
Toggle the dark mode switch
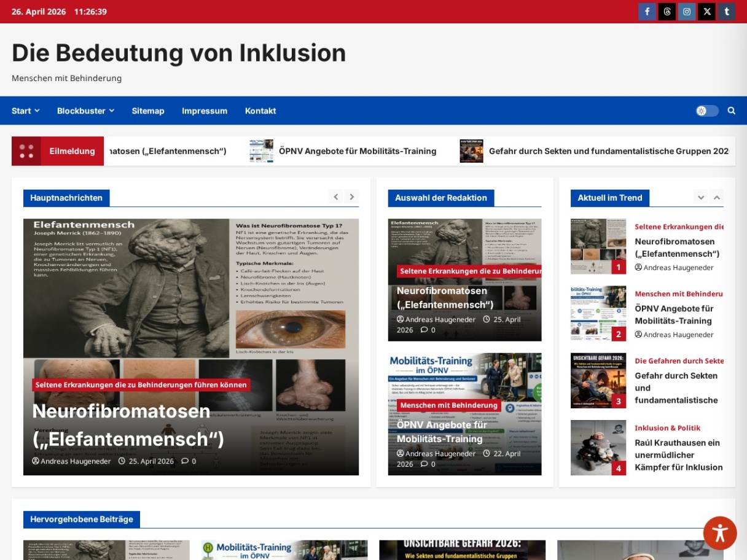707,111
